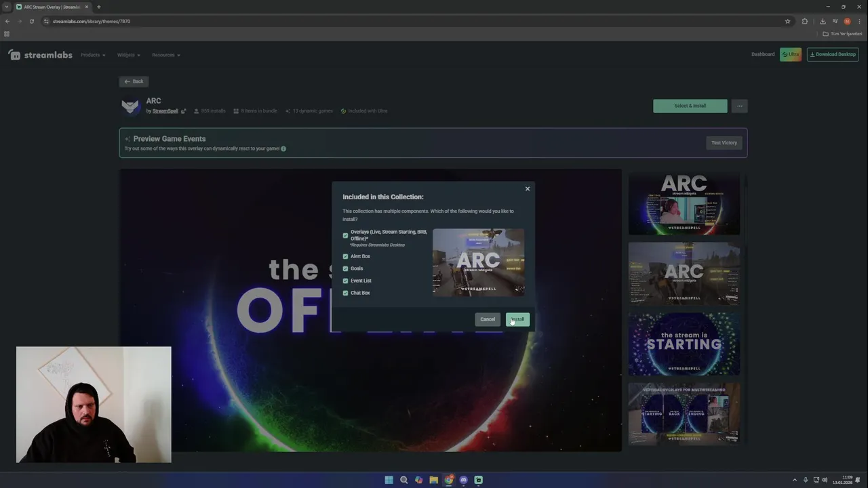Image resolution: width=868 pixels, height=488 pixels.
Task: Click the Test Victory button
Action: point(724,142)
